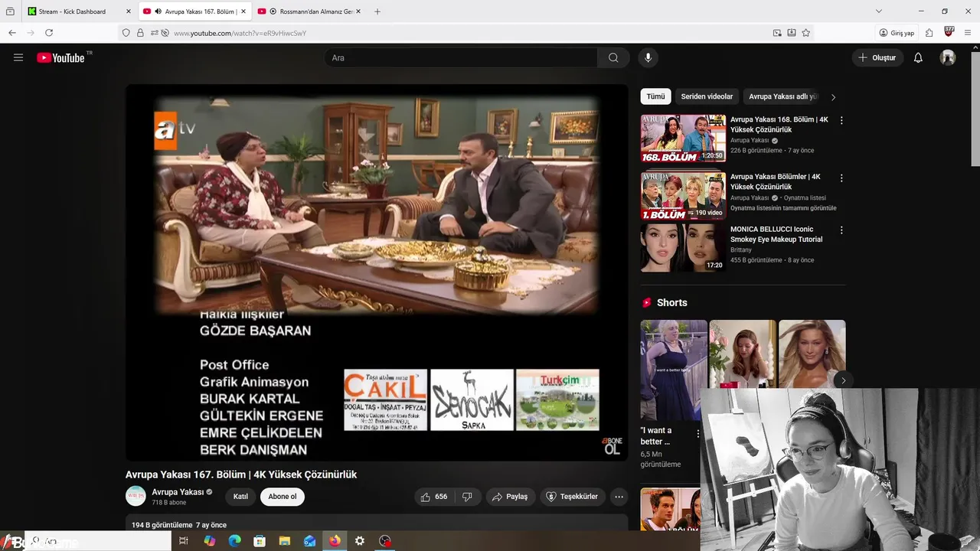Viewport: 980px width, 551px height.
Task: Select the Tümü filter chip
Action: coord(655,96)
